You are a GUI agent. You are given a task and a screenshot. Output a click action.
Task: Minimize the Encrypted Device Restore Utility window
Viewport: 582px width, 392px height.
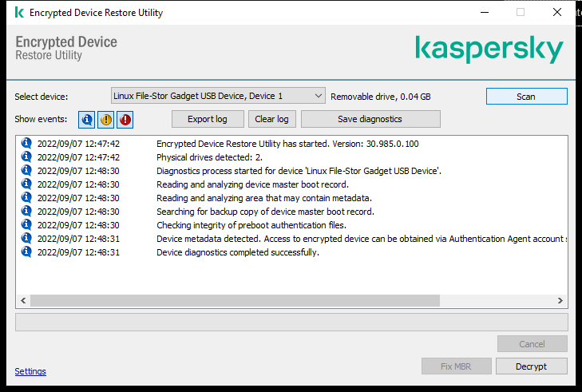(x=484, y=13)
